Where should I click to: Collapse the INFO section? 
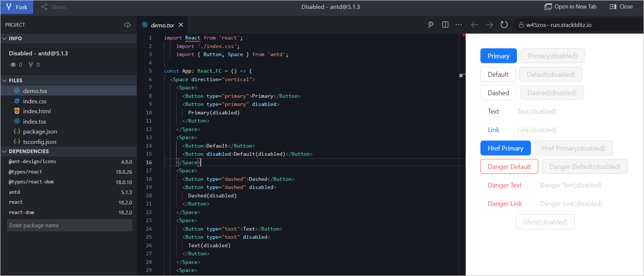tap(69, 38)
